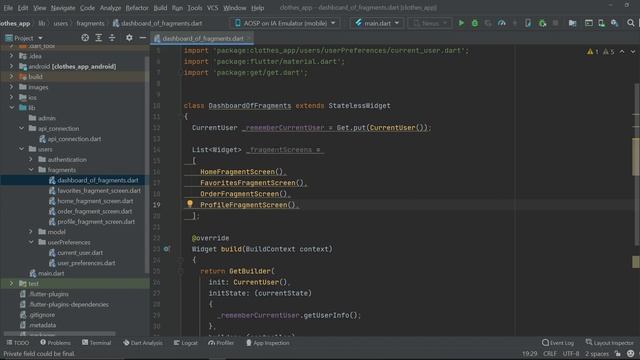Open api_connection.dart in the tree
This screenshot has height=360, width=640.
coord(74,139)
